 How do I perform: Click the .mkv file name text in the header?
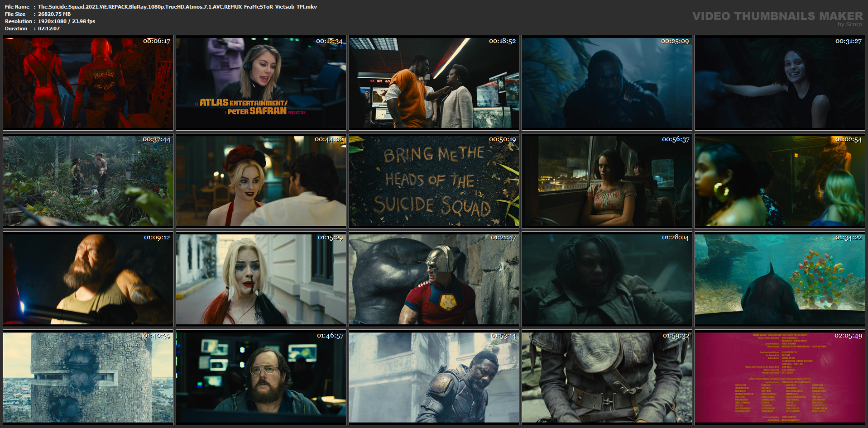177,7
